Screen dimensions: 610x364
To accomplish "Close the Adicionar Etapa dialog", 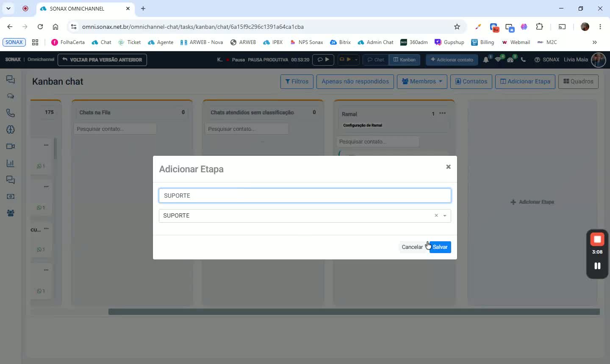I will [x=448, y=167].
